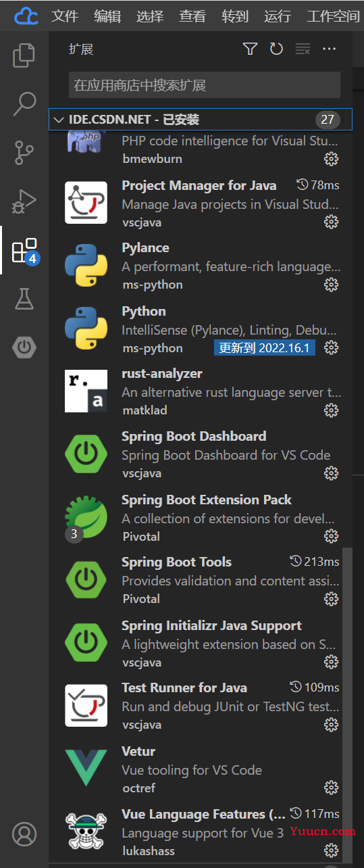
Task: Open gear settings for rust-analyzer
Action: click(331, 410)
